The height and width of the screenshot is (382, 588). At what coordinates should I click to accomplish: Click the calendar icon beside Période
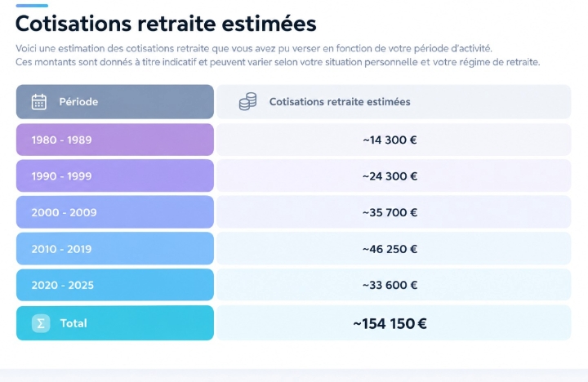click(x=39, y=101)
